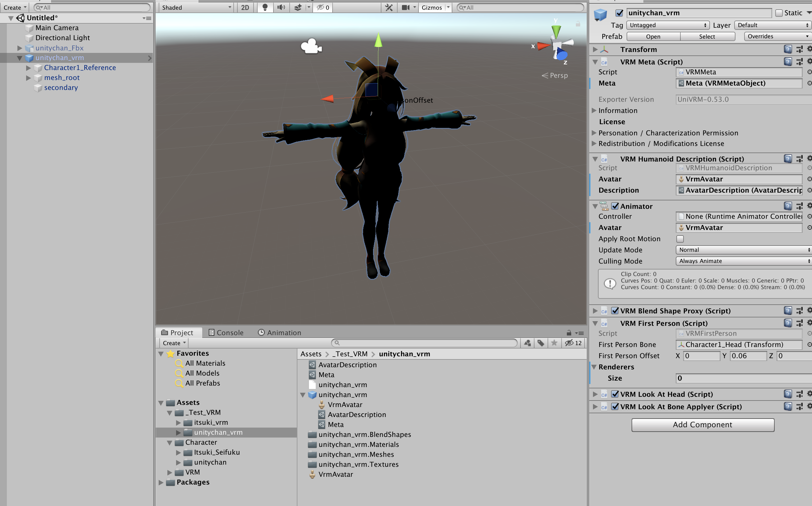
Task: Click the Add Component button
Action: tap(702, 425)
